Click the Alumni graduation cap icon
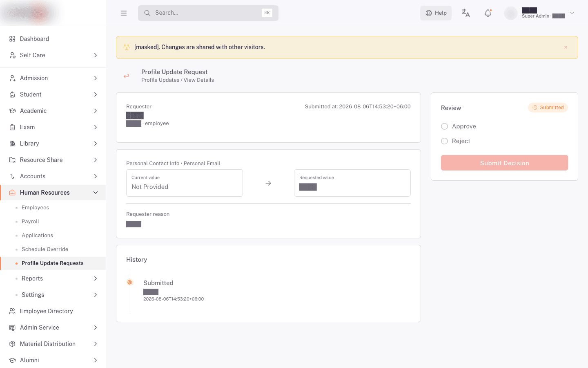The width and height of the screenshot is (588, 368). pyautogui.click(x=12, y=360)
